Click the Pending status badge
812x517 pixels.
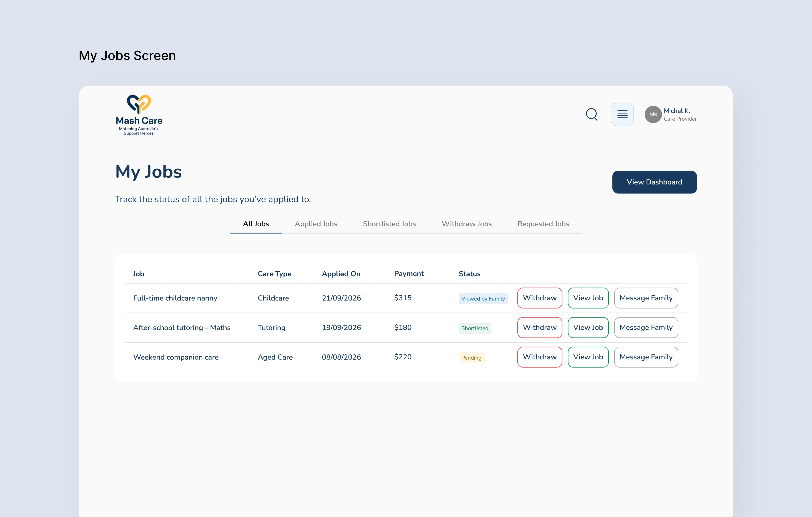pyautogui.click(x=471, y=358)
